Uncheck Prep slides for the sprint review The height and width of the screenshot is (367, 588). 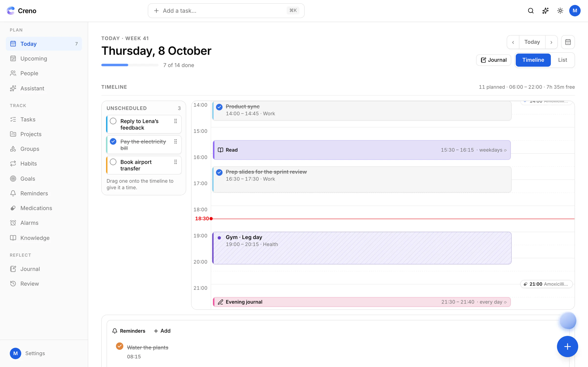point(219,172)
